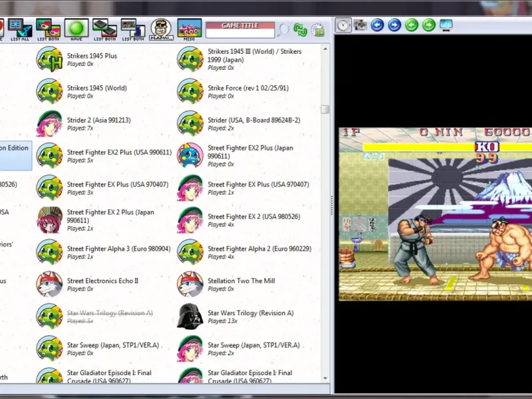Click the blue monitor display icon
532x399 pixels.
[446, 25]
